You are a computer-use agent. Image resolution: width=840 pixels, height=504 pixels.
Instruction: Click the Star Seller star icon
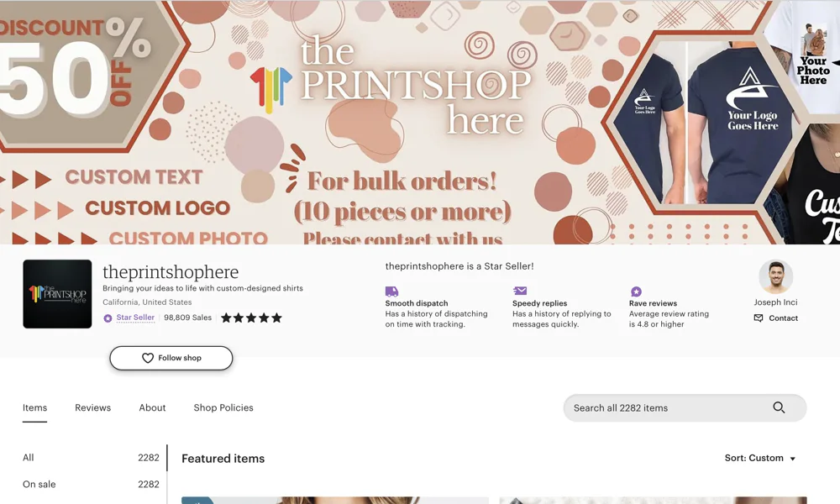[107, 318]
